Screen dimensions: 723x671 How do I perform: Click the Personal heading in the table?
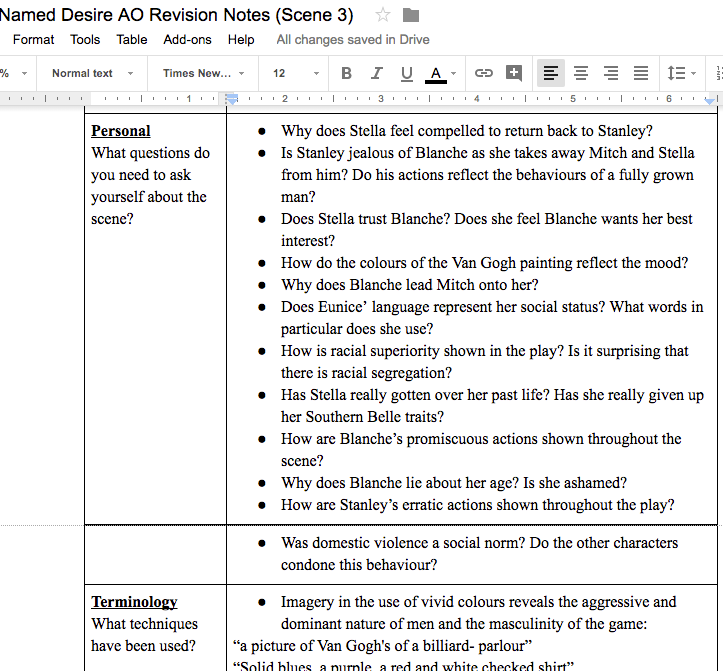click(x=121, y=131)
